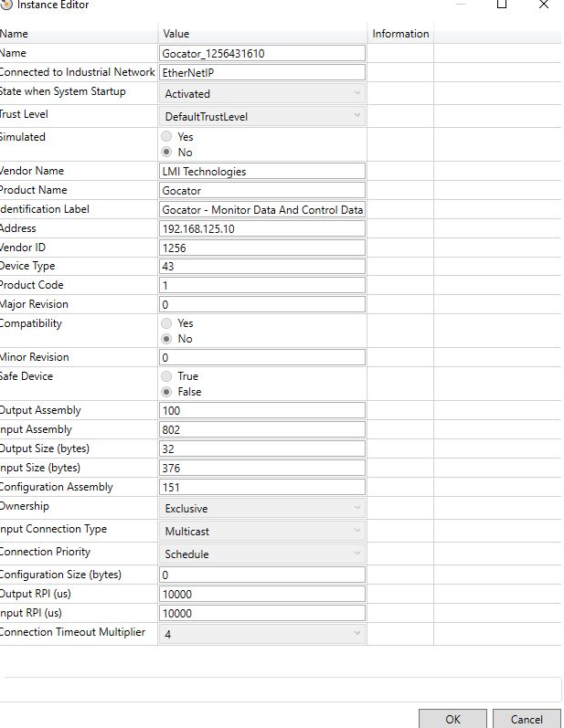This screenshot has height=728, width=564.
Task: Select Compatibility Yes radio button
Action: [x=166, y=322]
